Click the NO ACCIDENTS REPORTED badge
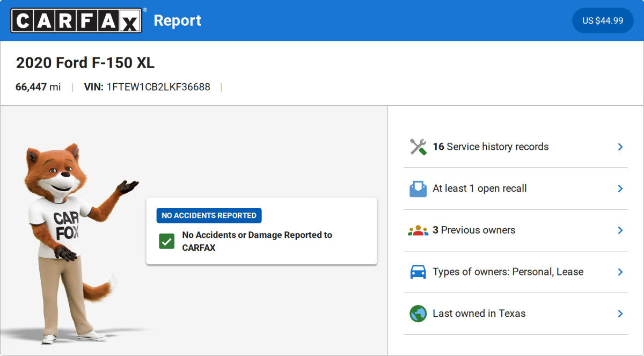Image resolution: width=644 pixels, height=356 pixels. (209, 215)
